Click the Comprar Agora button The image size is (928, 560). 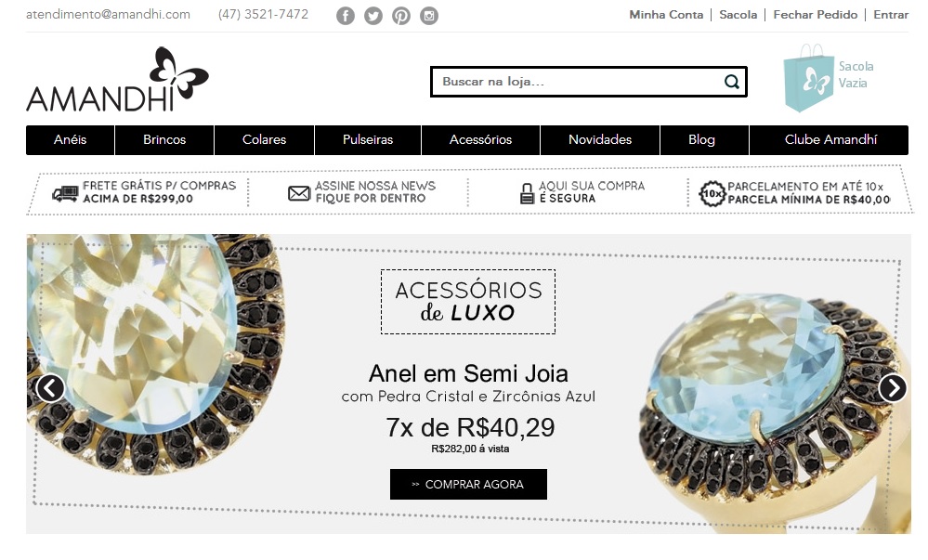(468, 484)
